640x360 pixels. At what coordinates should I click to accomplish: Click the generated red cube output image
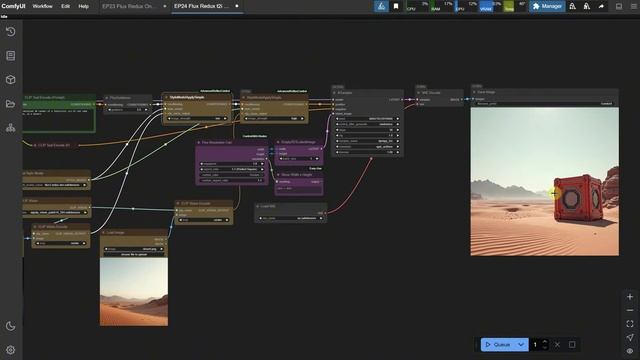click(544, 182)
